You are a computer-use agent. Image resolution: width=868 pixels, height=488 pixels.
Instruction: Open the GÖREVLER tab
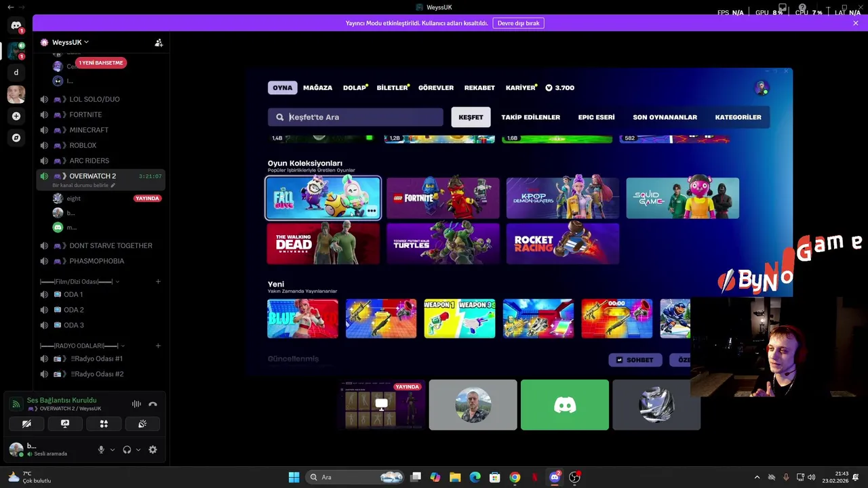[x=436, y=87]
